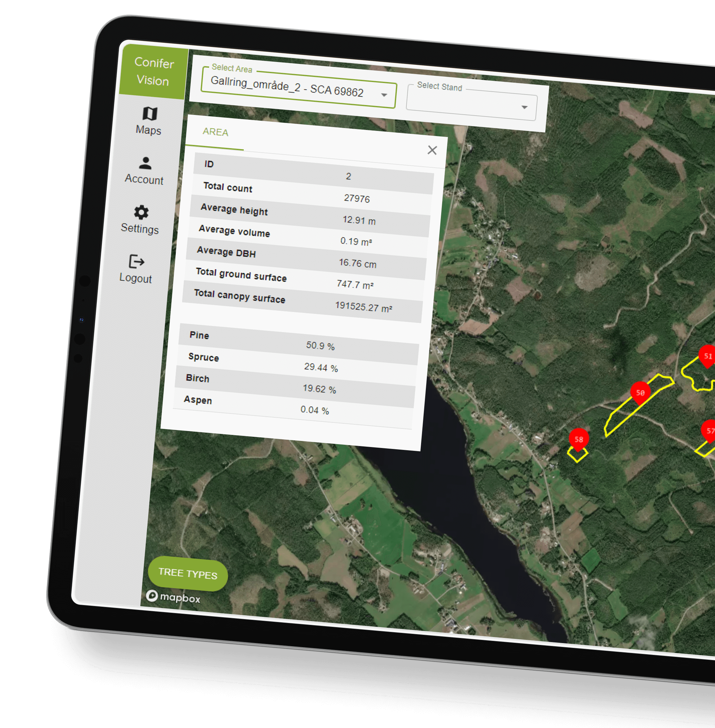Image resolution: width=715 pixels, height=728 pixels.
Task: Click the Spruce percentage 29.44 %
Action: pyautogui.click(x=321, y=367)
